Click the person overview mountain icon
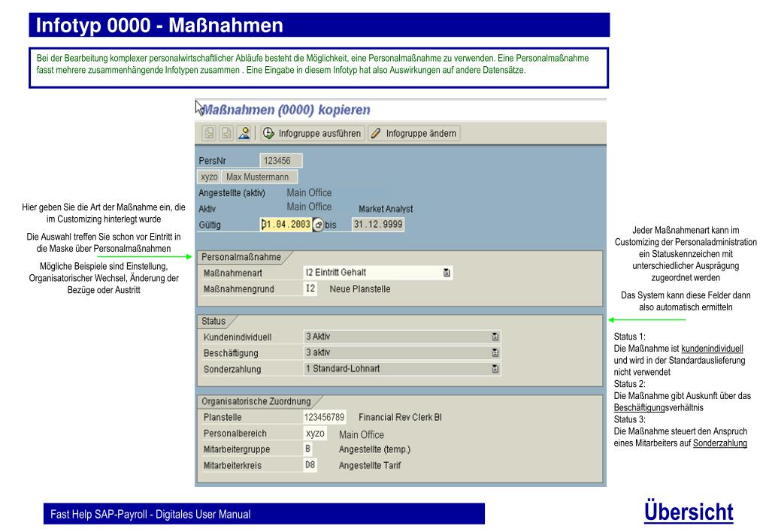 coord(244,133)
